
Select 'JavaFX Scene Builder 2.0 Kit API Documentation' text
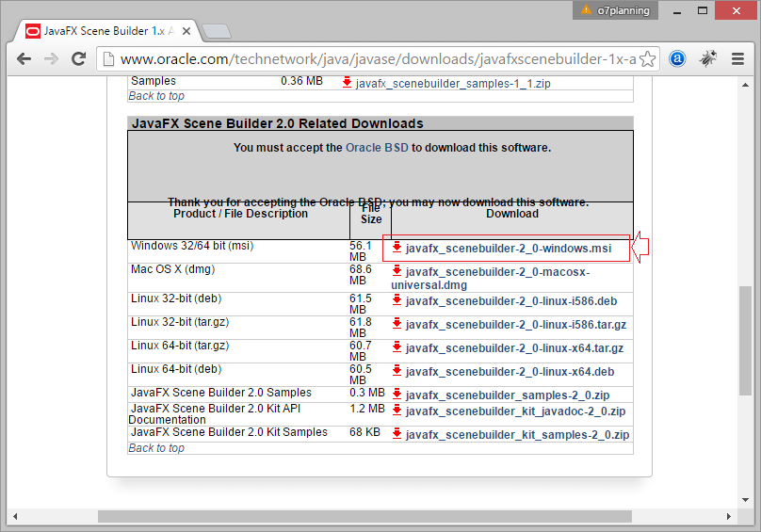pyautogui.click(x=215, y=414)
